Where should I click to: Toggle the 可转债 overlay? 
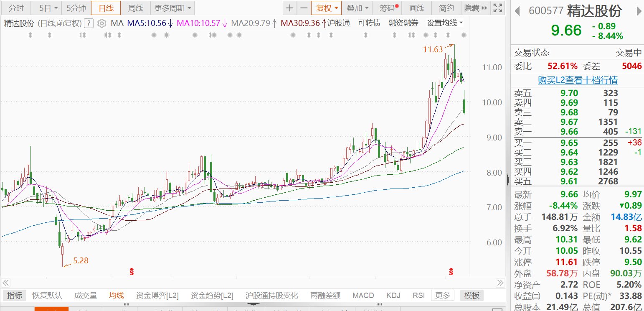(x=369, y=23)
